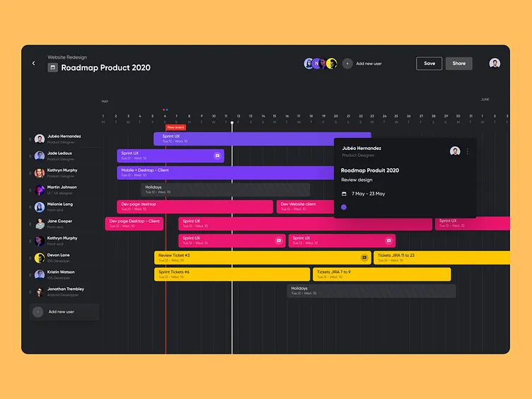The image size is (532, 399).
Task: Click the red New event marker
Action: [175, 127]
